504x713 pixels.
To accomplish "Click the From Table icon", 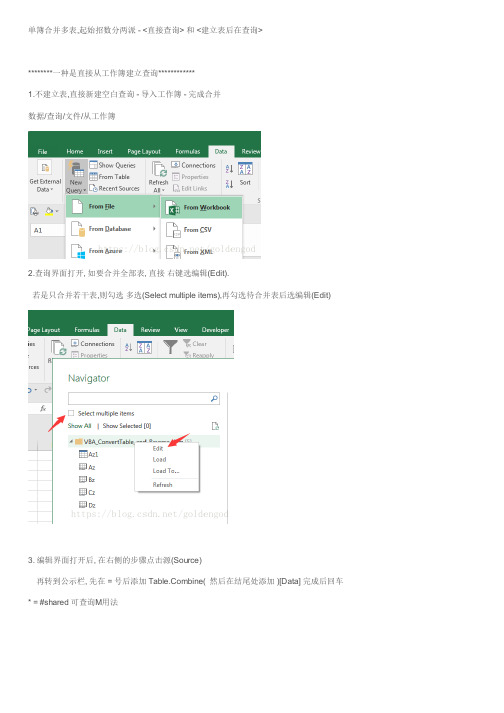I will pyautogui.click(x=93, y=176).
